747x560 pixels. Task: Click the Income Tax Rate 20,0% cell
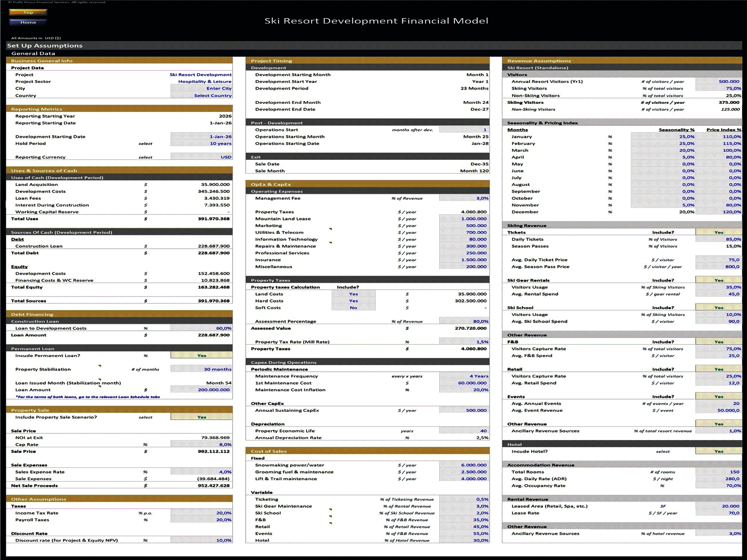click(202, 513)
